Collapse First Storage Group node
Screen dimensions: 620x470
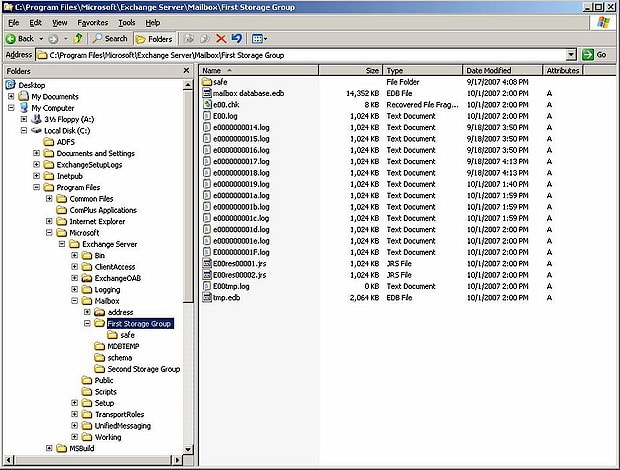(x=87, y=323)
